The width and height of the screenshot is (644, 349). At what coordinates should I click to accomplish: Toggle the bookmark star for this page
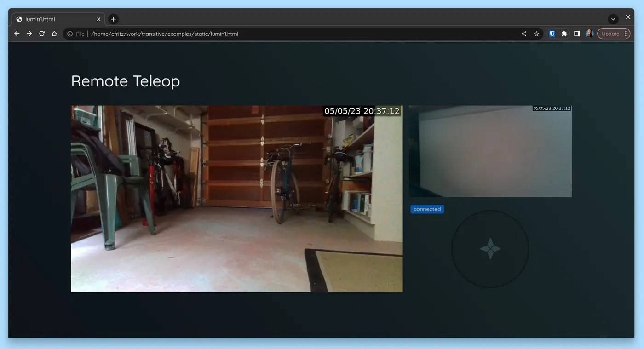click(x=536, y=33)
